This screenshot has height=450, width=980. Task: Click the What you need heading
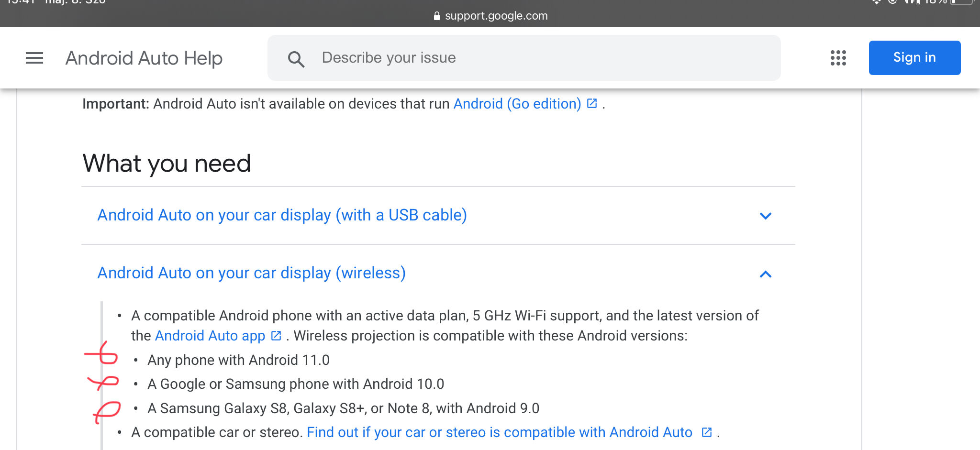point(167,164)
